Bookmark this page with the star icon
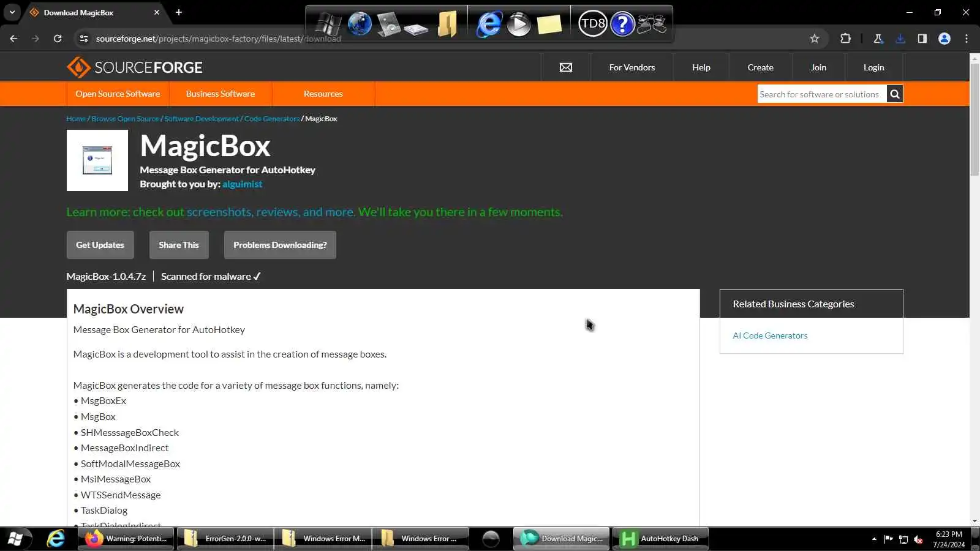 pyautogui.click(x=815, y=39)
